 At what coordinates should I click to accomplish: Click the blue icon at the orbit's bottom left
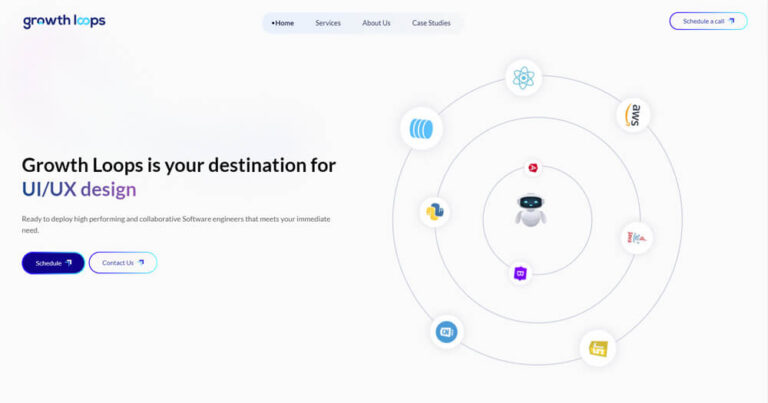[447, 331]
